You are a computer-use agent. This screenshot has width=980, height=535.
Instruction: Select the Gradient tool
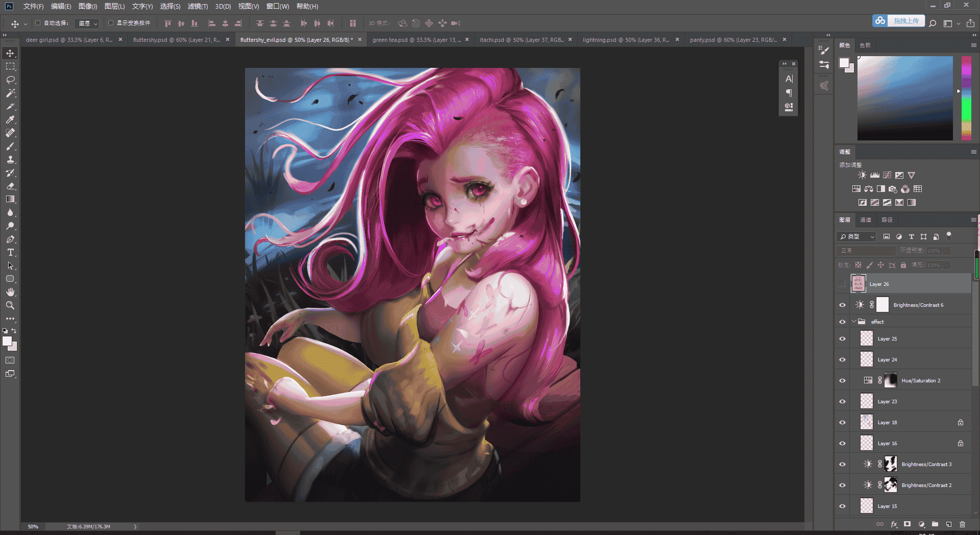coord(10,199)
